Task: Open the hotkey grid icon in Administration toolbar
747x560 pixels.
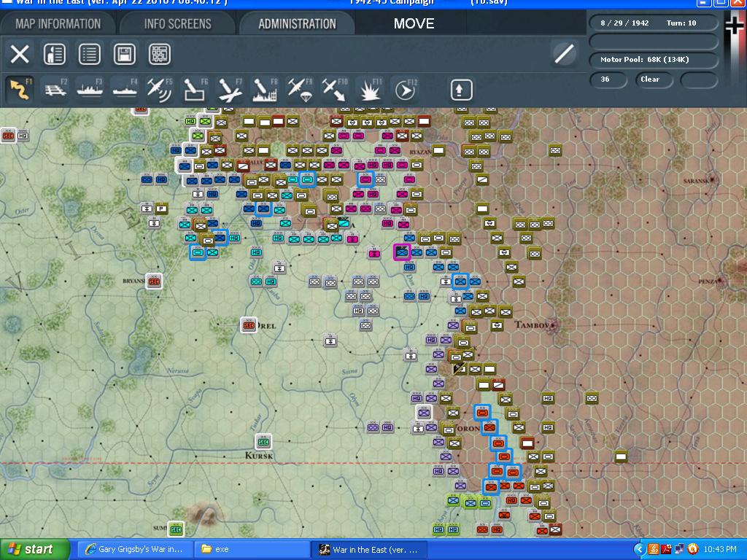Action: (160, 54)
